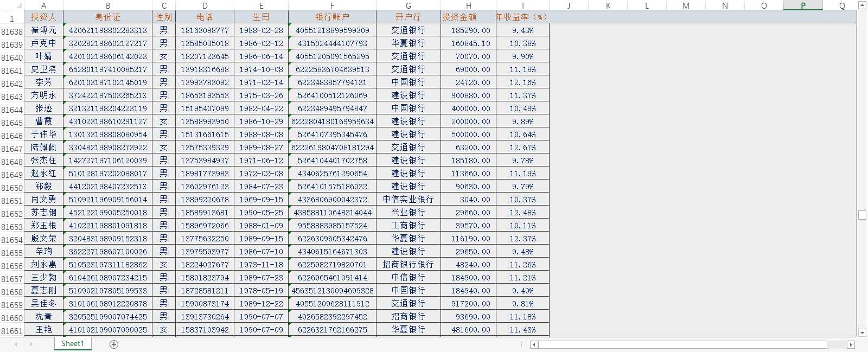Click the 年收益率 header cell

(522, 17)
